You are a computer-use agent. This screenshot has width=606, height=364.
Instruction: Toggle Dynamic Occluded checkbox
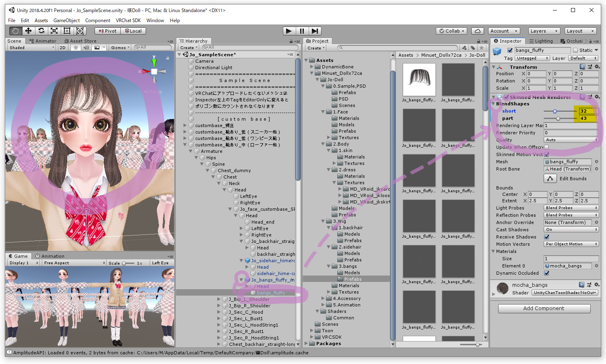(x=546, y=273)
